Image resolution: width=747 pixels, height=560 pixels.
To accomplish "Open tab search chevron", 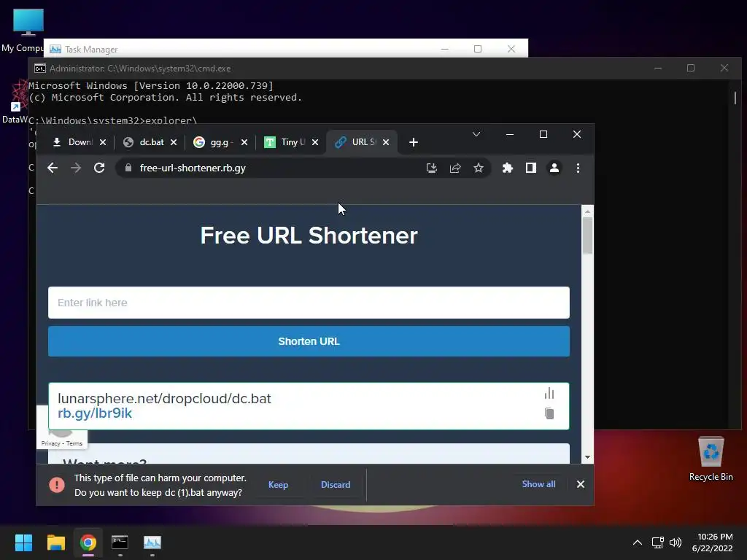I will pyautogui.click(x=476, y=134).
